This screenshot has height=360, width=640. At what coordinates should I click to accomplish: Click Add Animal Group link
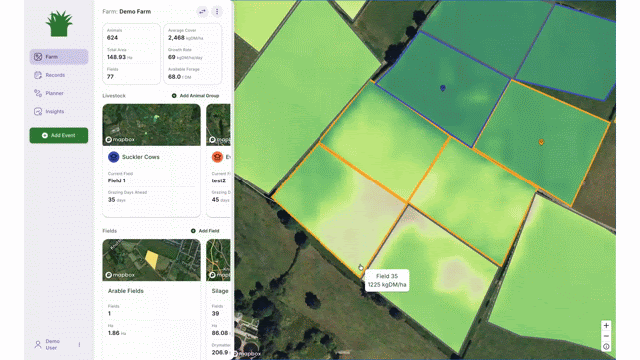tap(196, 96)
